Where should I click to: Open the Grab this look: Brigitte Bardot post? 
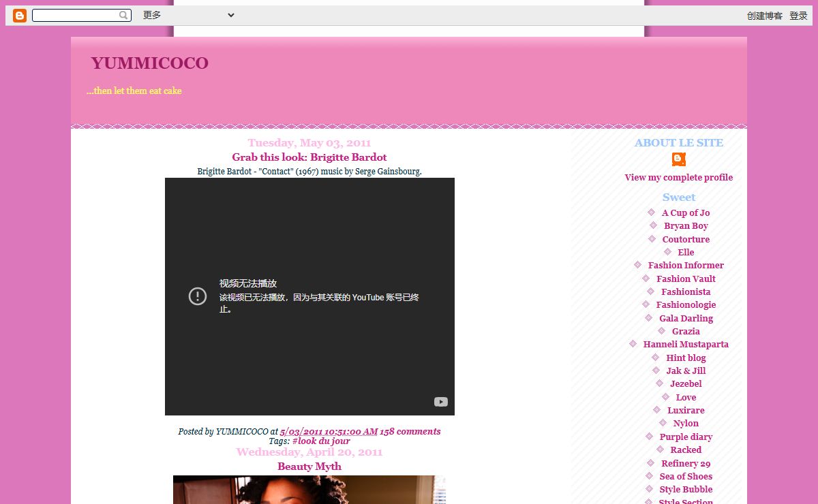309,157
